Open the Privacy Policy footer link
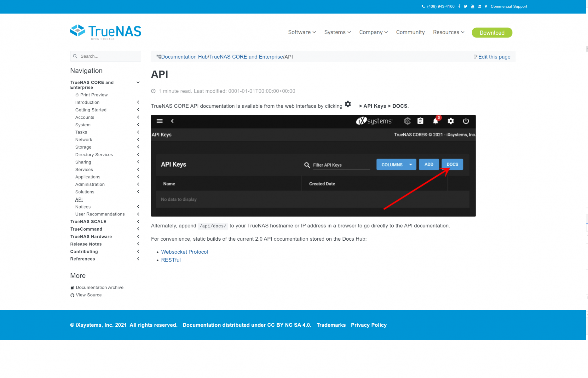 (369, 325)
